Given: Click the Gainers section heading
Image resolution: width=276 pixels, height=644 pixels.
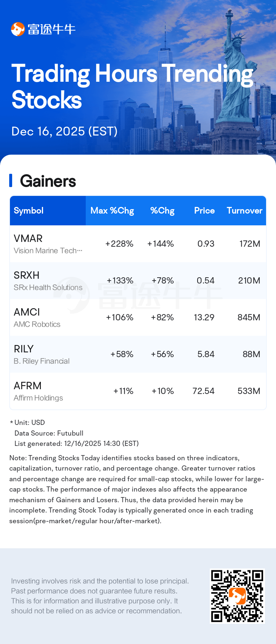Looking at the screenshot, I should coord(48,181).
